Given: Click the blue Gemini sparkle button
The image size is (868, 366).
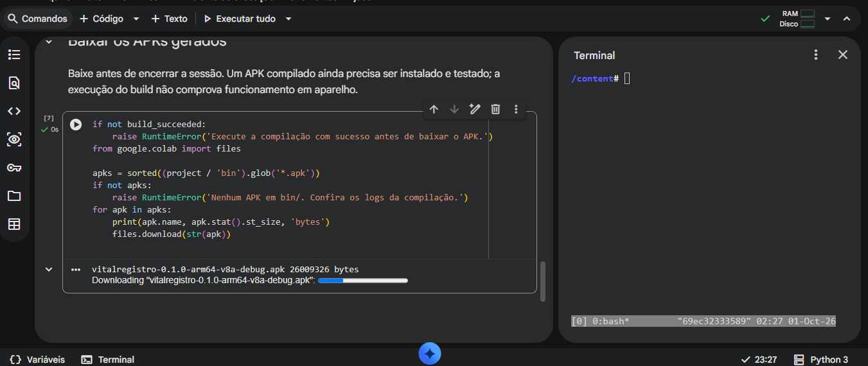Looking at the screenshot, I should click(x=430, y=354).
